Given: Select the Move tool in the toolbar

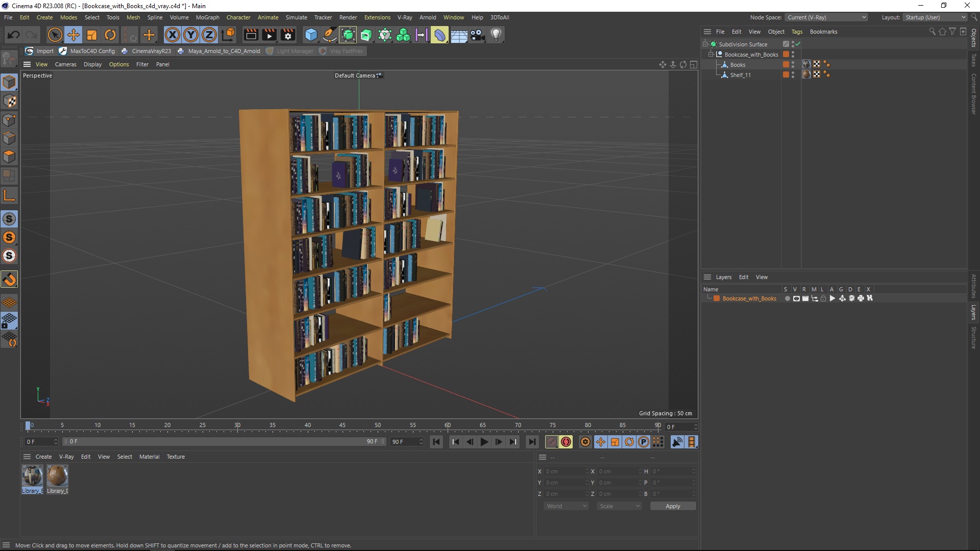Looking at the screenshot, I should pyautogui.click(x=73, y=35).
